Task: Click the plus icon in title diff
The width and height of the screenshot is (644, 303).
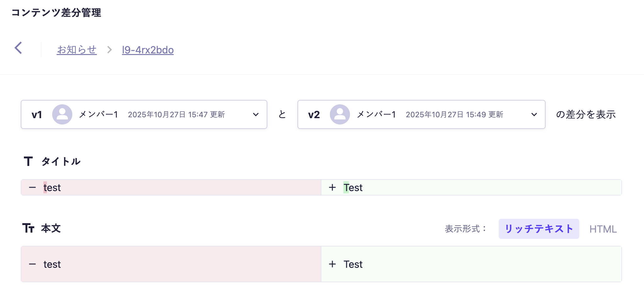Action: (x=332, y=188)
